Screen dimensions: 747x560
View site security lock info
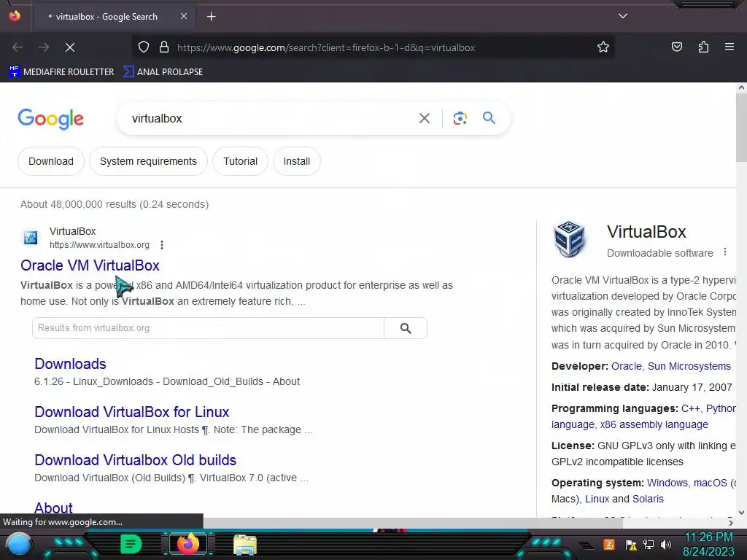click(x=164, y=47)
